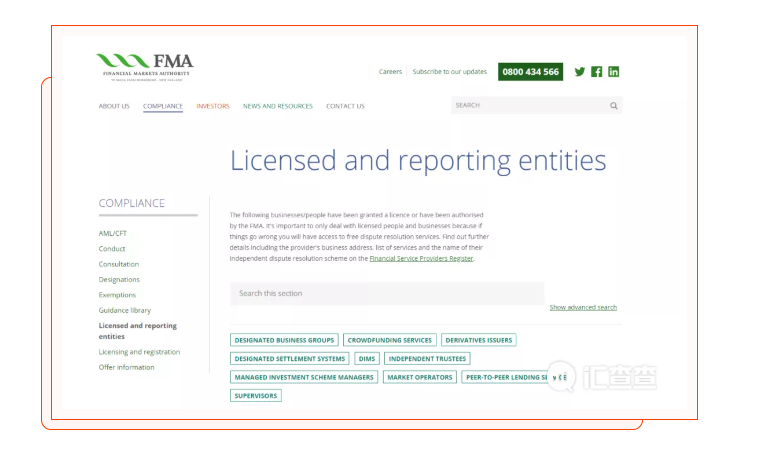Focus the Search this section field
Viewport: 764px width, 452px height.
tap(387, 293)
